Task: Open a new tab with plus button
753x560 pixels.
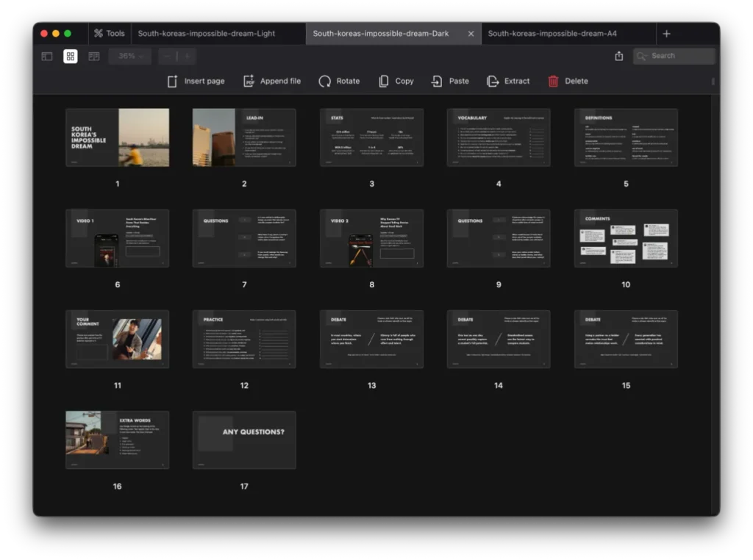Action: tap(666, 34)
